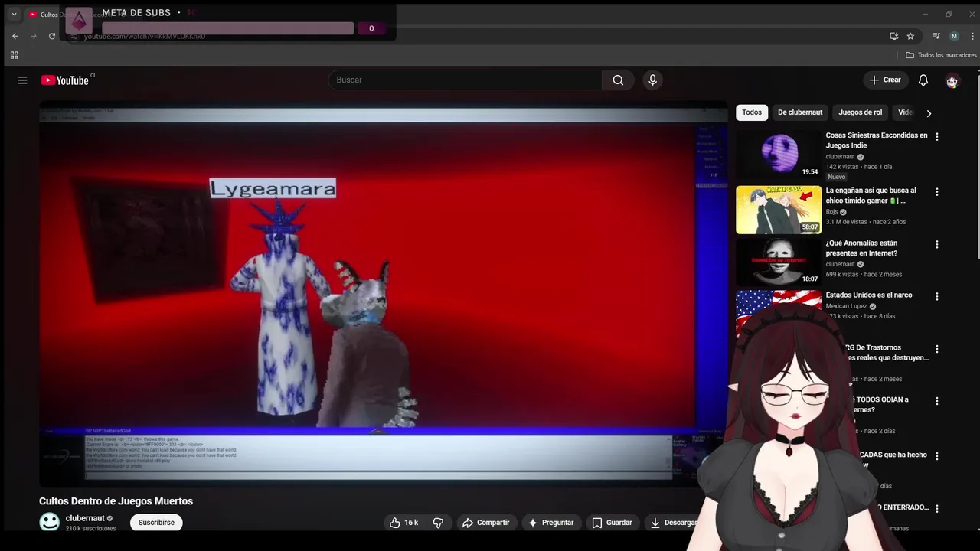Open the tab search dropdown chevron
Image resolution: width=980 pixels, height=551 pixels.
[x=14, y=14]
